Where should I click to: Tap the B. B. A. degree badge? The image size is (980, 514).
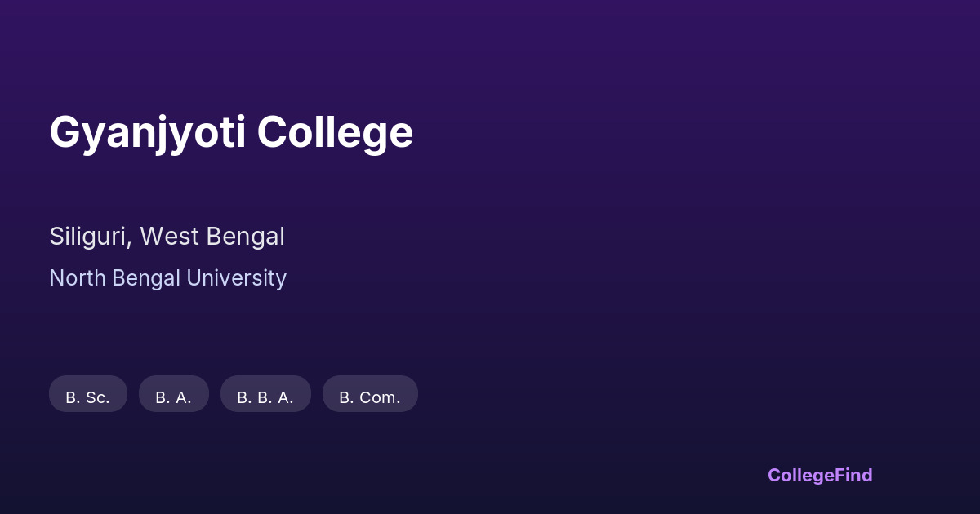(265, 395)
